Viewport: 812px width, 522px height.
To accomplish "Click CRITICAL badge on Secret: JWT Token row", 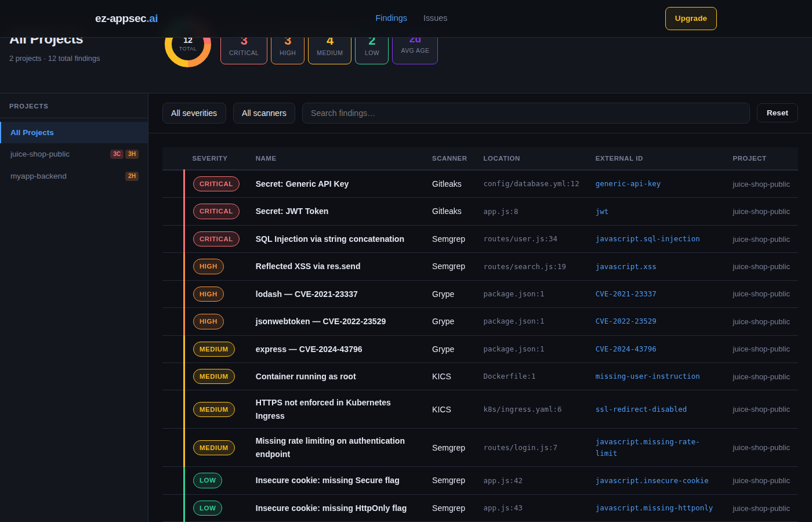I will pos(216,212).
